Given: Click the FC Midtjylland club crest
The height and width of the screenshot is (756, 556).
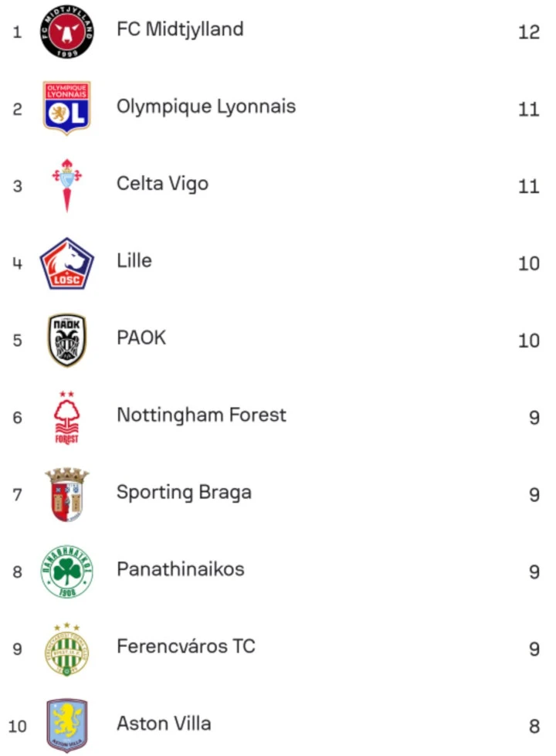Looking at the screenshot, I should tap(66, 31).
